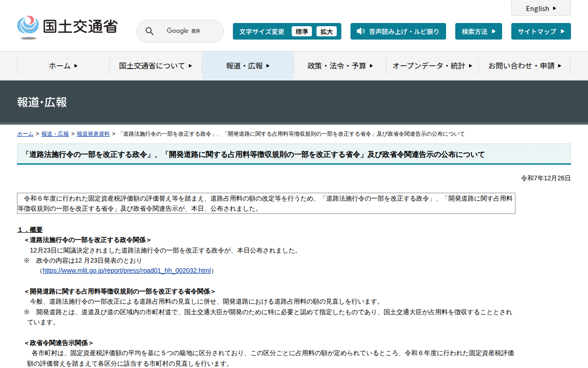Open the 報道・広報 navigation tab
Viewport: 588px width, 368px height.
pyautogui.click(x=248, y=66)
